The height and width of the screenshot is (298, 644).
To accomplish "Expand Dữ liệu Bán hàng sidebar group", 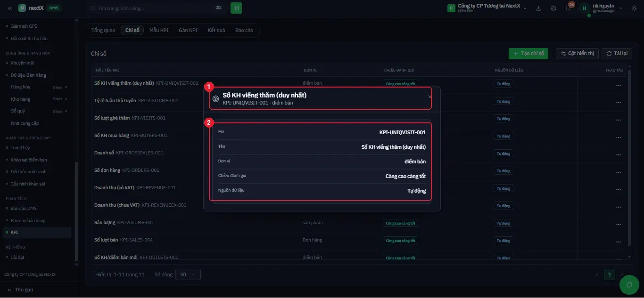I will tap(28, 75).
